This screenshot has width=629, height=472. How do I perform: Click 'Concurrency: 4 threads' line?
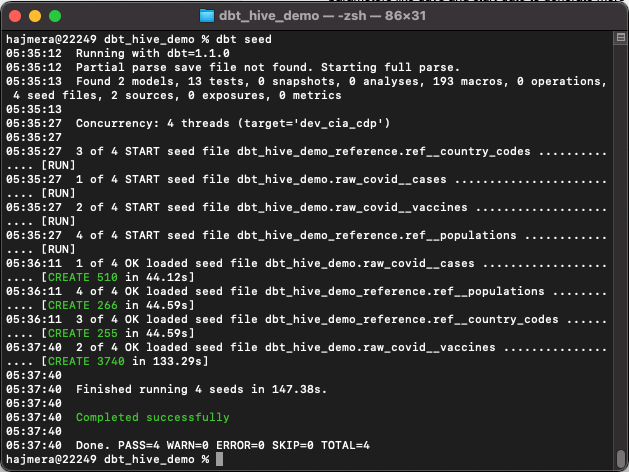(233, 124)
